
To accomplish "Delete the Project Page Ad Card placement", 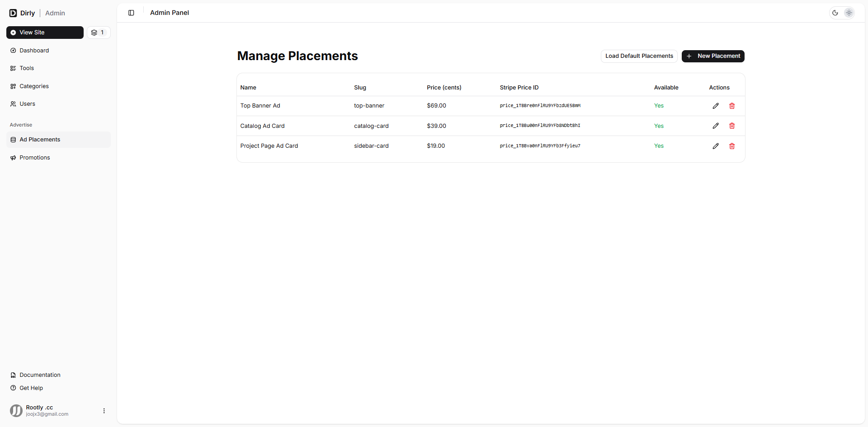I will coord(731,146).
